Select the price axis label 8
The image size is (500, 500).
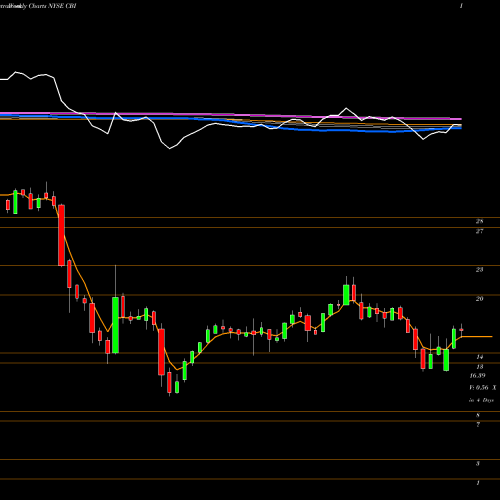coord(478,415)
